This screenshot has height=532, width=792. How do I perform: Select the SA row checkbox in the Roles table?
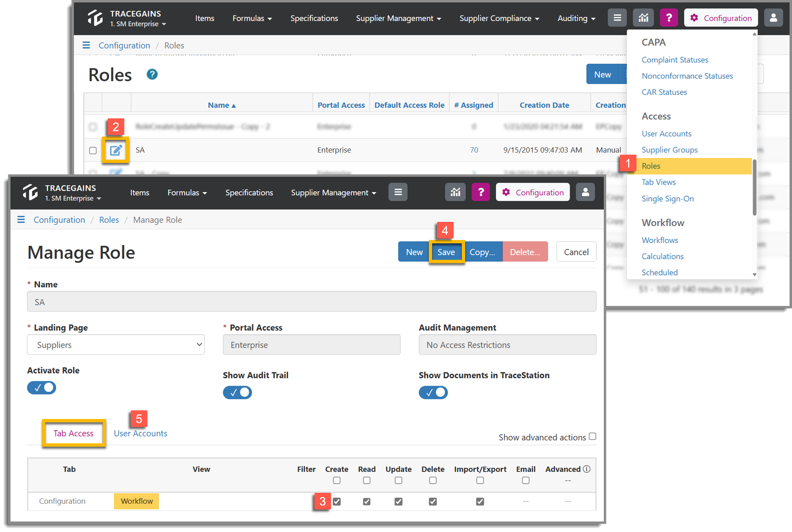[93, 151]
